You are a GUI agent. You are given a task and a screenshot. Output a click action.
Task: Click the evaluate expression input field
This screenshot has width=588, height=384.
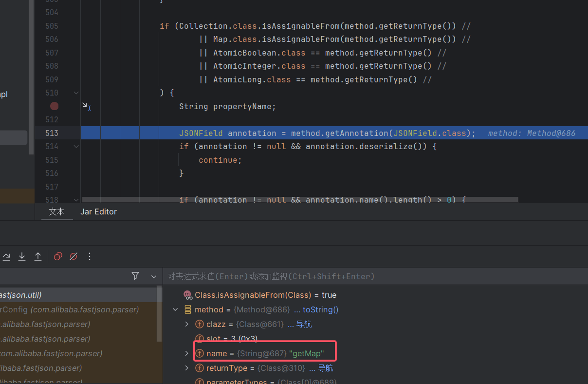pyautogui.click(x=375, y=276)
